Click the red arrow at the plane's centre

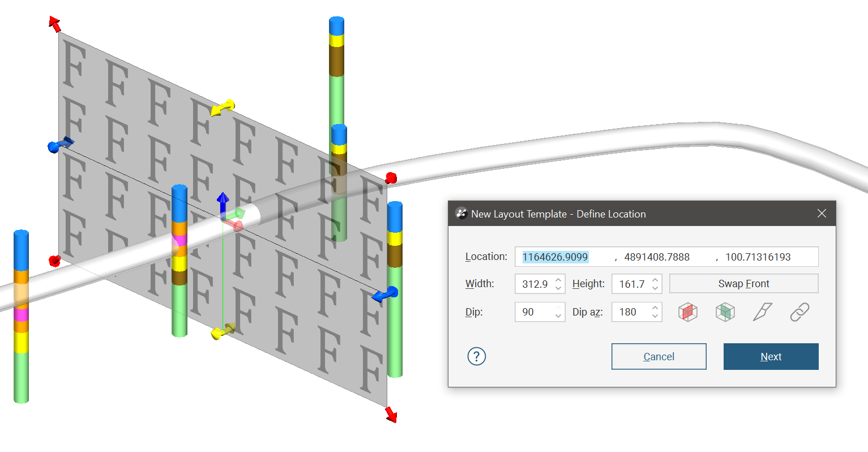235,225
